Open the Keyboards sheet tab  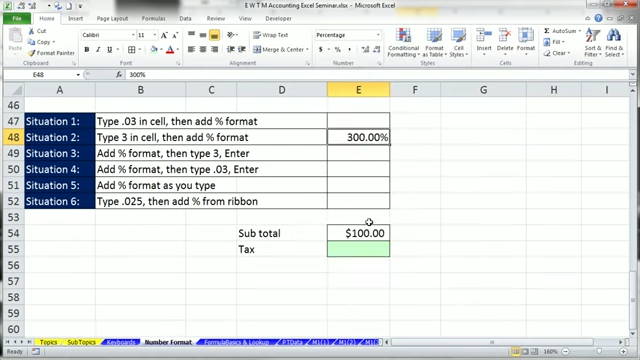click(120, 342)
